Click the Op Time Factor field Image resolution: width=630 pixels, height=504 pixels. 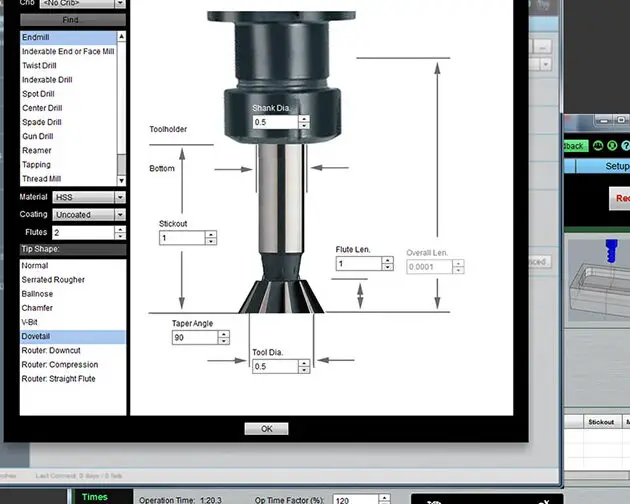(x=356, y=500)
